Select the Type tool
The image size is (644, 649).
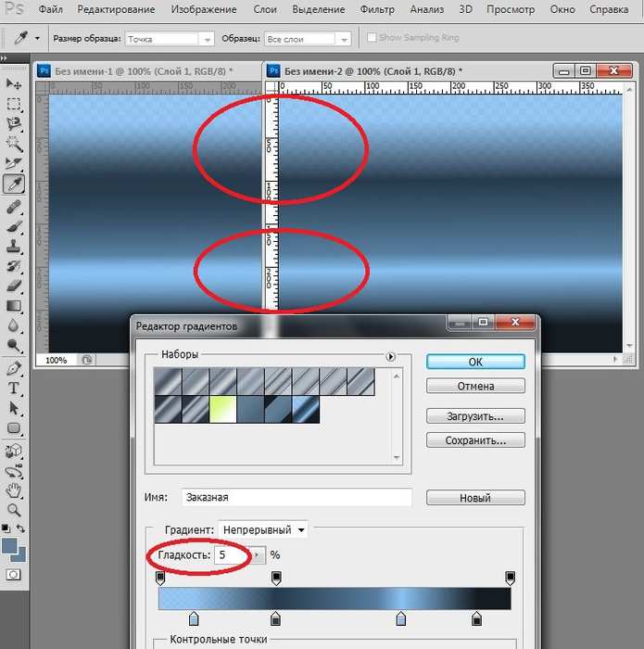tap(14, 388)
